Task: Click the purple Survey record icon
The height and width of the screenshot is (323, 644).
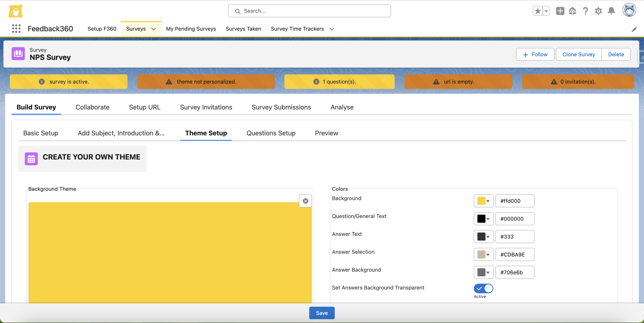Action: click(18, 53)
